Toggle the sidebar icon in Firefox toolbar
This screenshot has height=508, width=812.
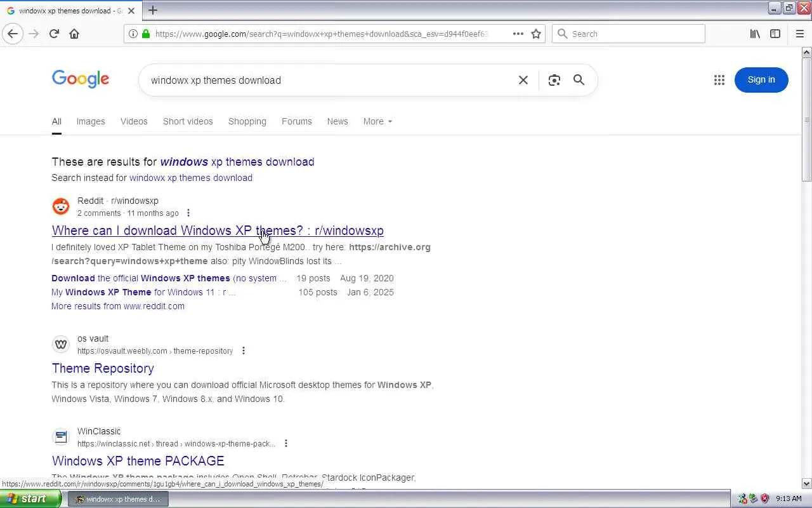click(775, 34)
